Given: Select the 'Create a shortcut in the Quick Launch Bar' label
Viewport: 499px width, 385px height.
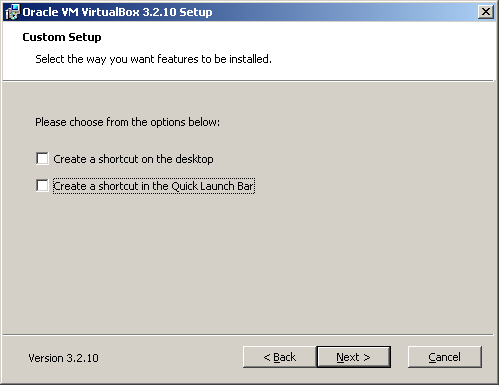Looking at the screenshot, I should [x=154, y=186].
